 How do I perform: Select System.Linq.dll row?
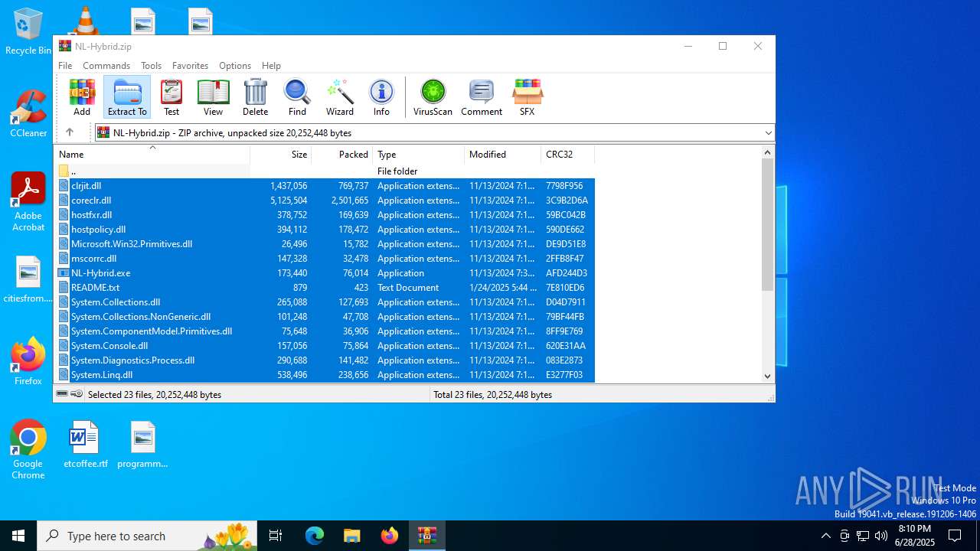[x=325, y=375]
